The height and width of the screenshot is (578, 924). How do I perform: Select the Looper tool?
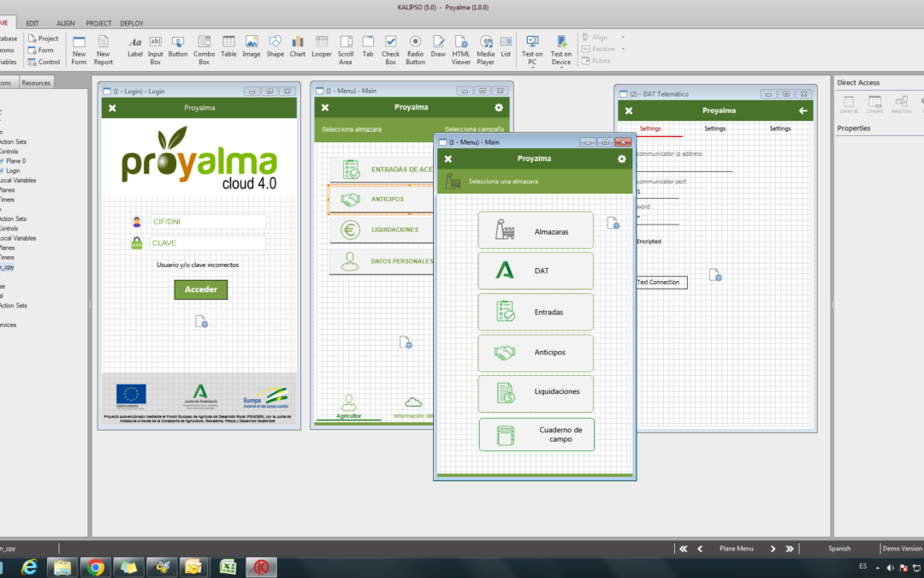pos(321,46)
